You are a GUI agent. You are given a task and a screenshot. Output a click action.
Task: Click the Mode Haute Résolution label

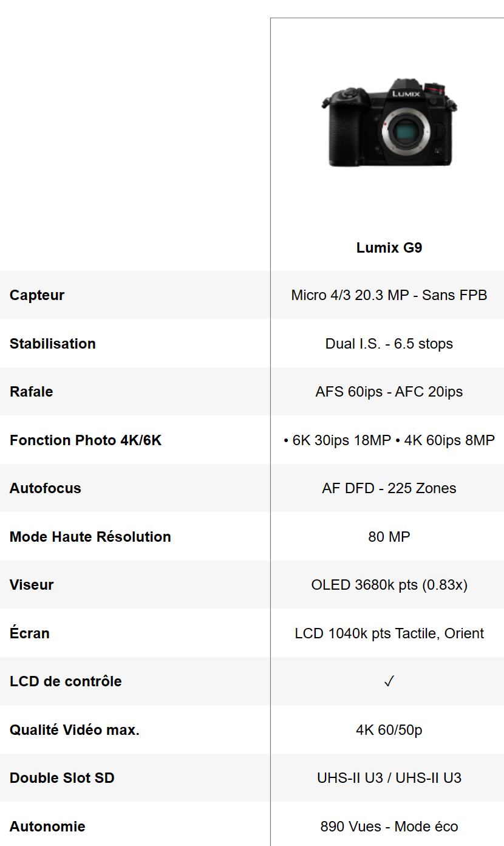(90, 537)
